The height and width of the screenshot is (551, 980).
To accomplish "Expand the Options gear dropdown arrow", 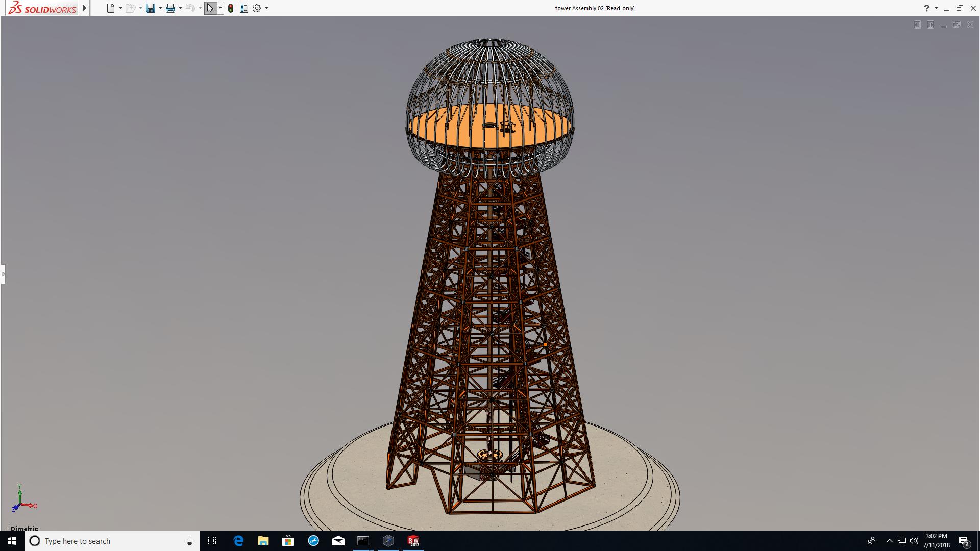I will (266, 8).
